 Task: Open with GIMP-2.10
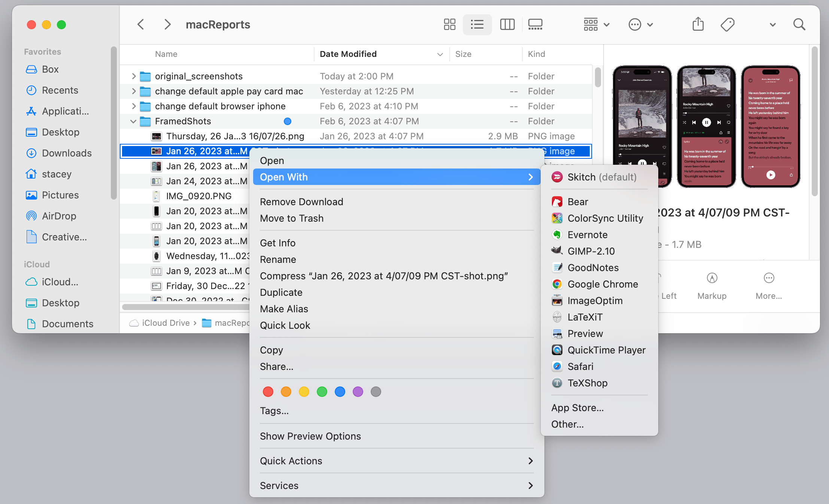click(x=599, y=251)
